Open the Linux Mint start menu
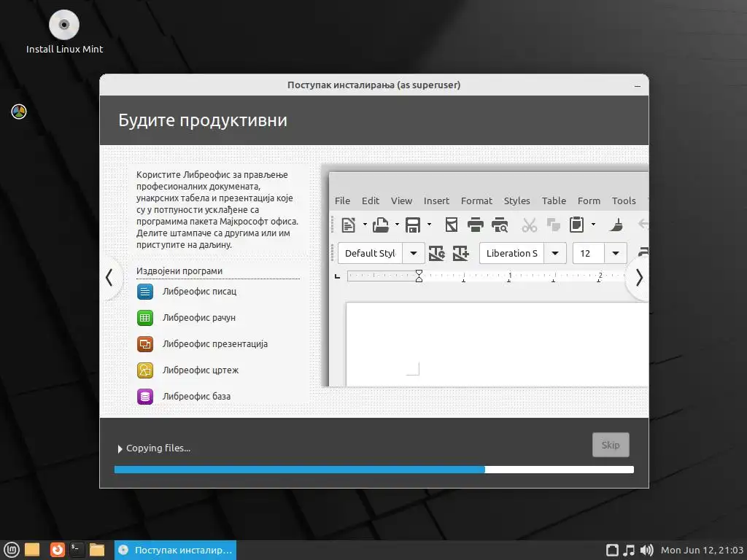747x560 pixels. (x=11, y=550)
